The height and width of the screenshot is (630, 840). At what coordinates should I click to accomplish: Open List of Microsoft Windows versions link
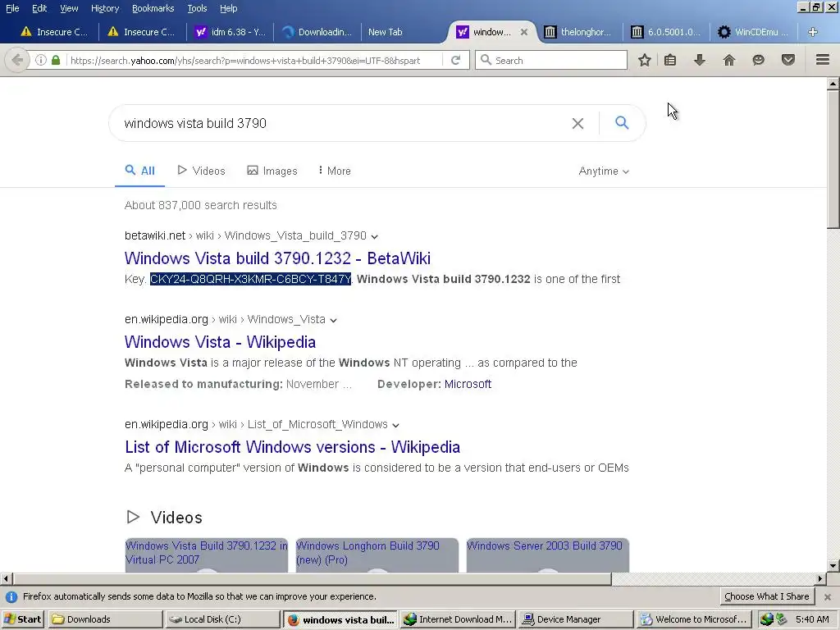[293, 447]
